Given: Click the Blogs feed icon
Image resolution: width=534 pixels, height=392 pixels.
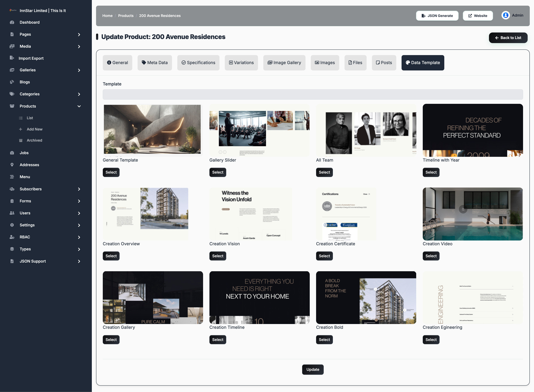Looking at the screenshot, I should (x=12, y=82).
